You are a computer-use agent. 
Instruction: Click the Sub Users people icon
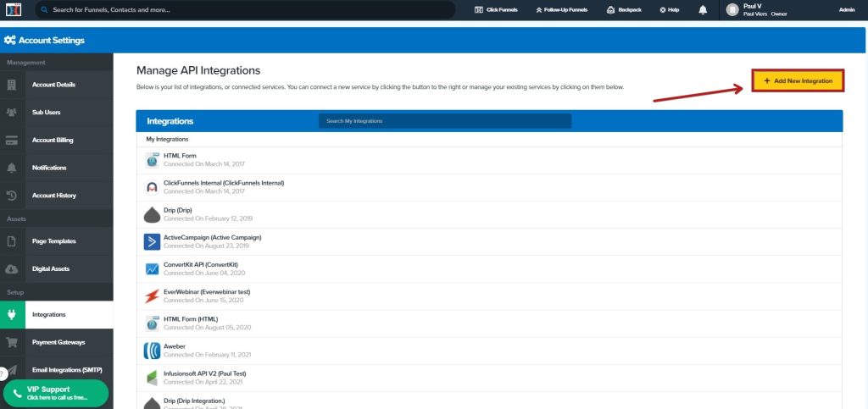click(12, 112)
